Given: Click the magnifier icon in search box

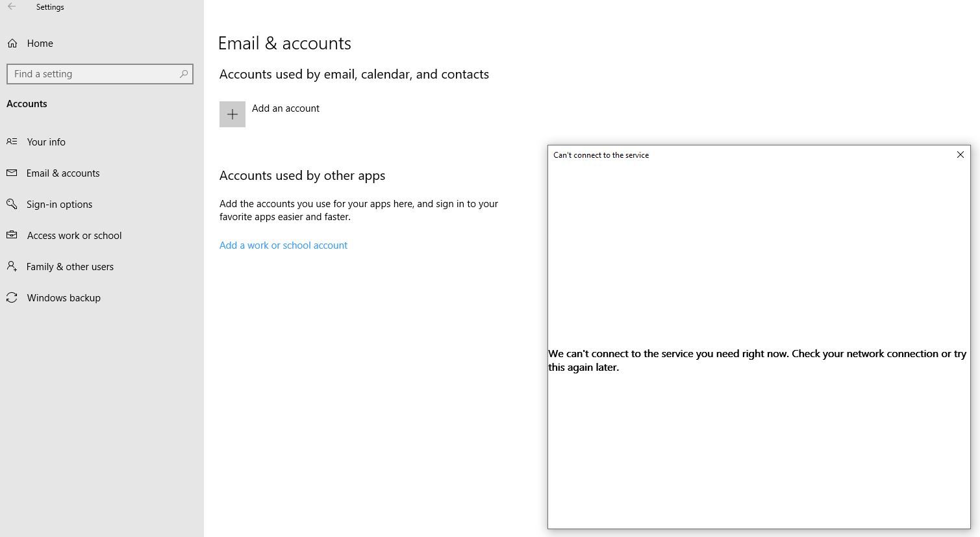Looking at the screenshot, I should [x=184, y=74].
